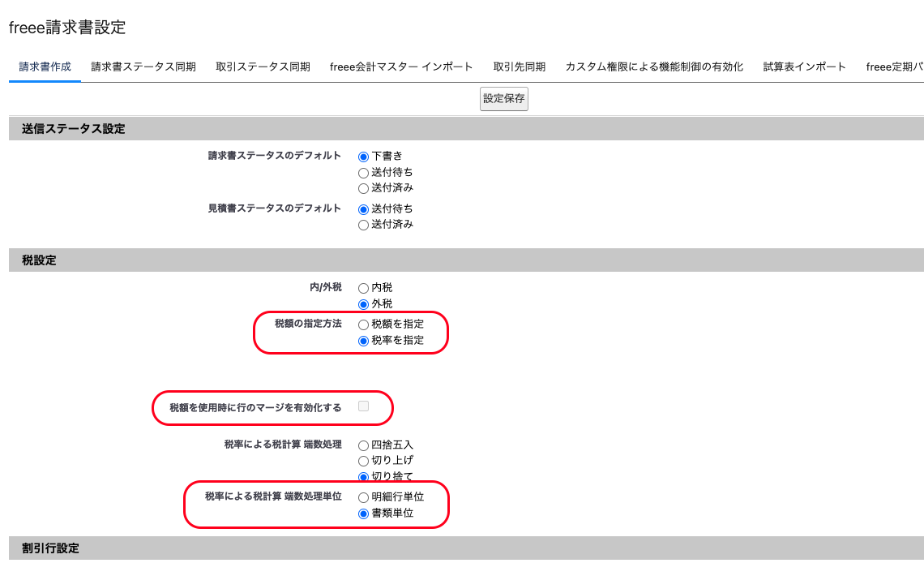924x563 pixels.
Task: Select 送付済み for 見積書ステータスのデフォルト
Action: tap(364, 226)
